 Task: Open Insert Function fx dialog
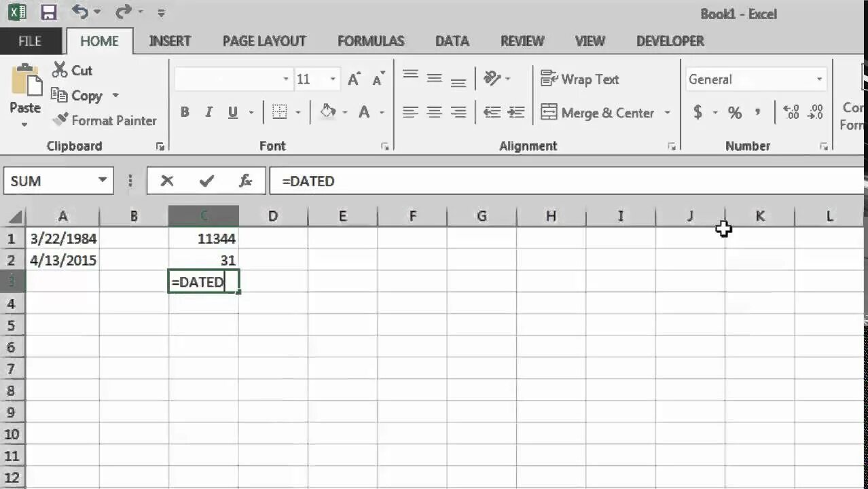(x=245, y=181)
